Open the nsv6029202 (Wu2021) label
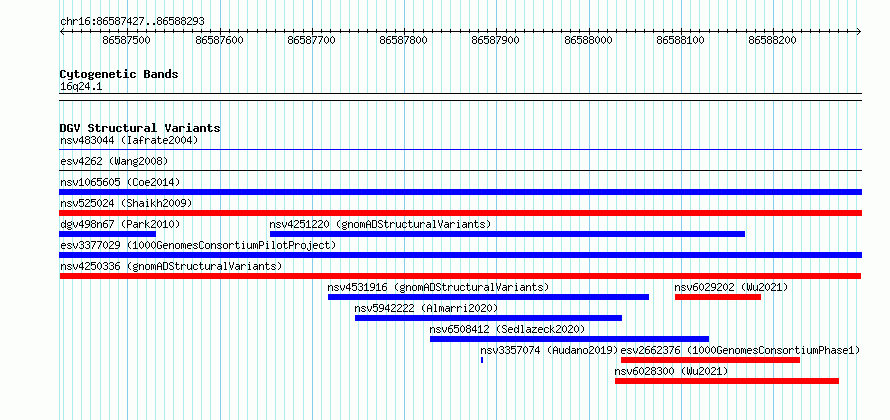 pos(731,287)
